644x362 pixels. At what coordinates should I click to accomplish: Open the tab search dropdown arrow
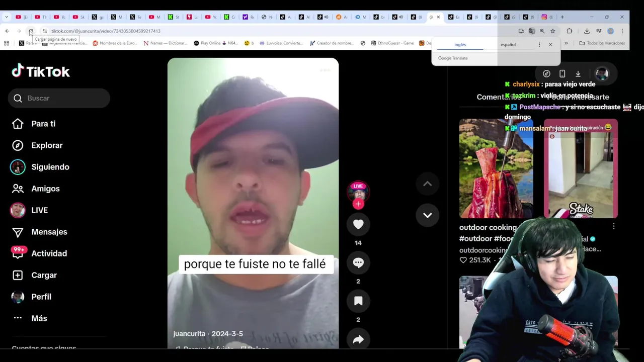[7, 17]
